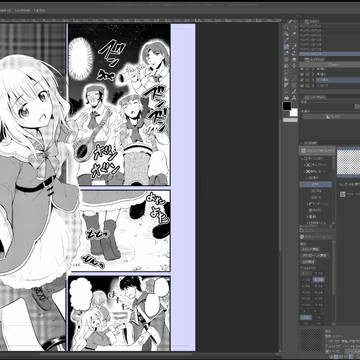The image size is (360, 360).
Task: Click the checkered material thumbnail in the material panel
Action: click(x=348, y=162)
